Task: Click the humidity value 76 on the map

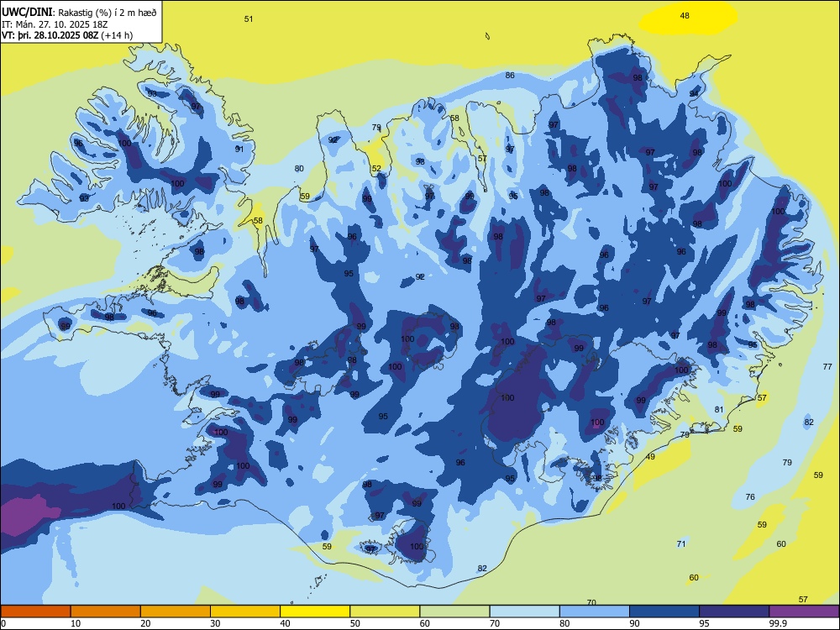Action: coord(750,496)
